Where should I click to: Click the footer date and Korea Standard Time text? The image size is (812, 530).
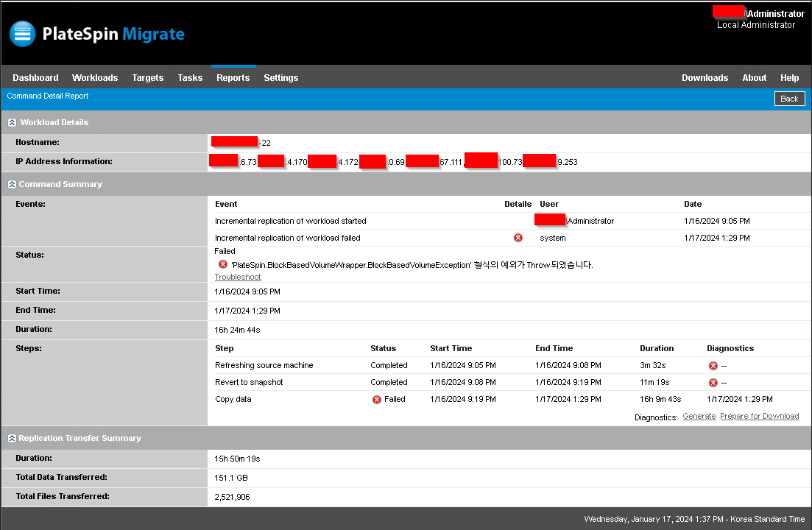click(694, 519)
